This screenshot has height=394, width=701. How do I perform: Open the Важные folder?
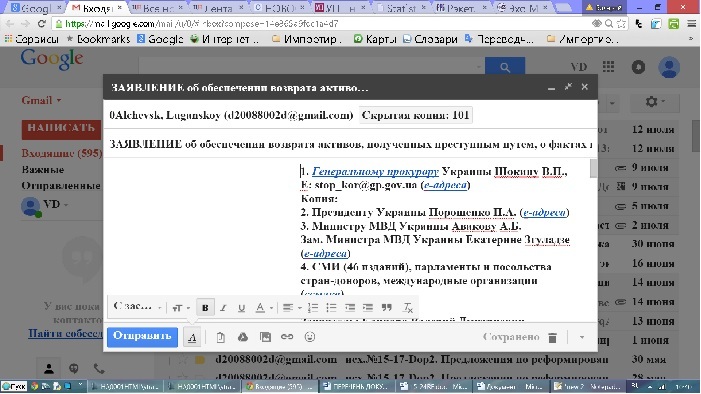point(43,169)
